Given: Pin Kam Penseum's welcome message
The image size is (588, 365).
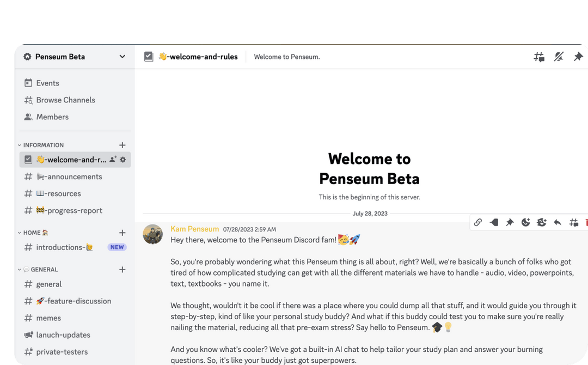Looking at the screenshot, I should [510, 222].
